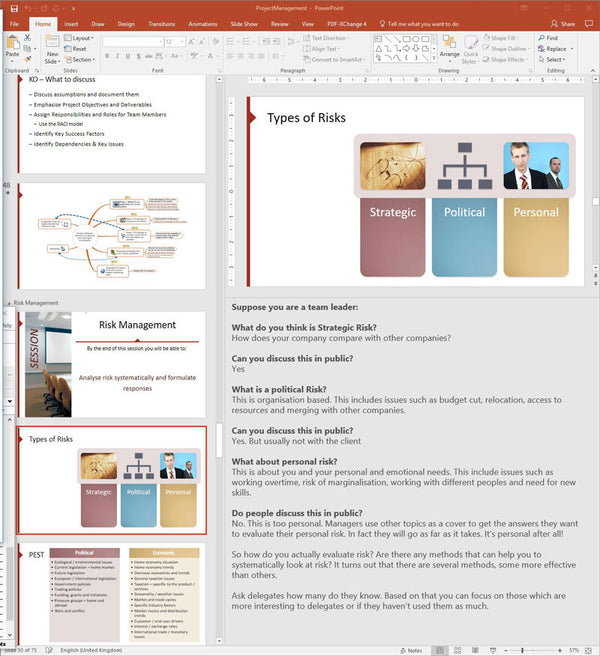The height and width of the screenshot is (656, 600).
Task: Click Increase Font Size icon
Action: [x=191, y=41]
